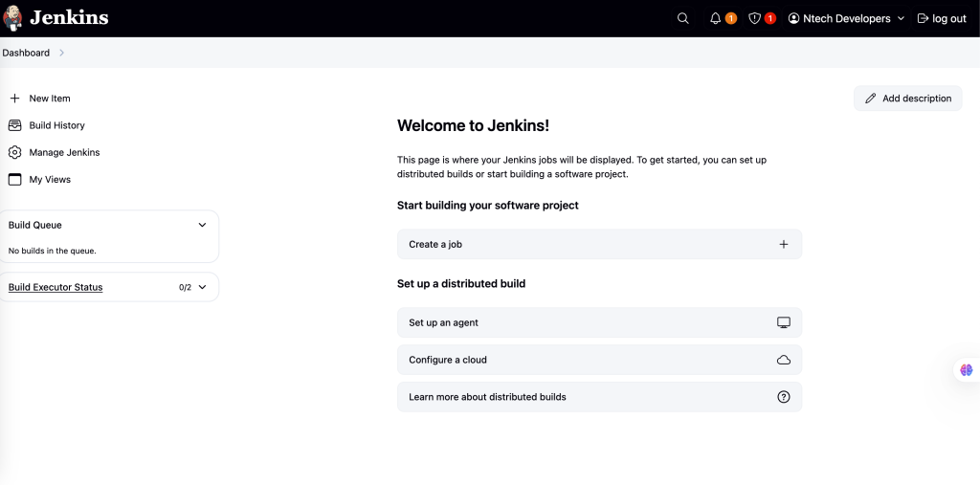980x485 pixels.
Task: Click 'No builds in the queue.' text
Action: tap(53, 252)
